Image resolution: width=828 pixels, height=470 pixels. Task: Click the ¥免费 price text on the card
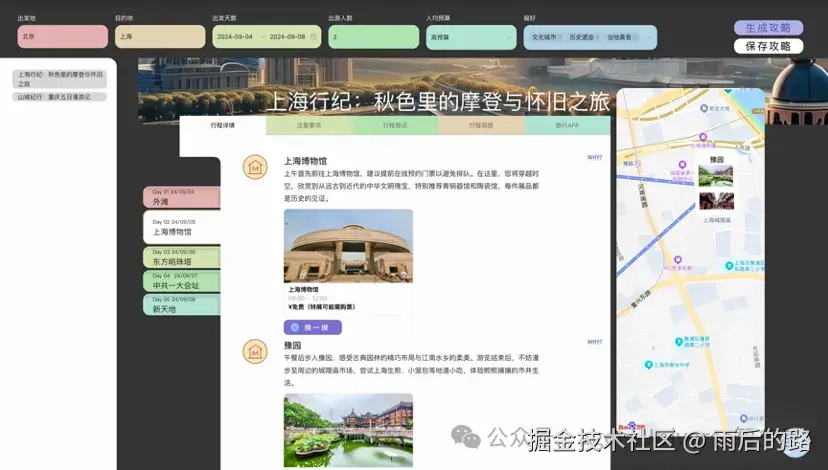coord(322,307)
